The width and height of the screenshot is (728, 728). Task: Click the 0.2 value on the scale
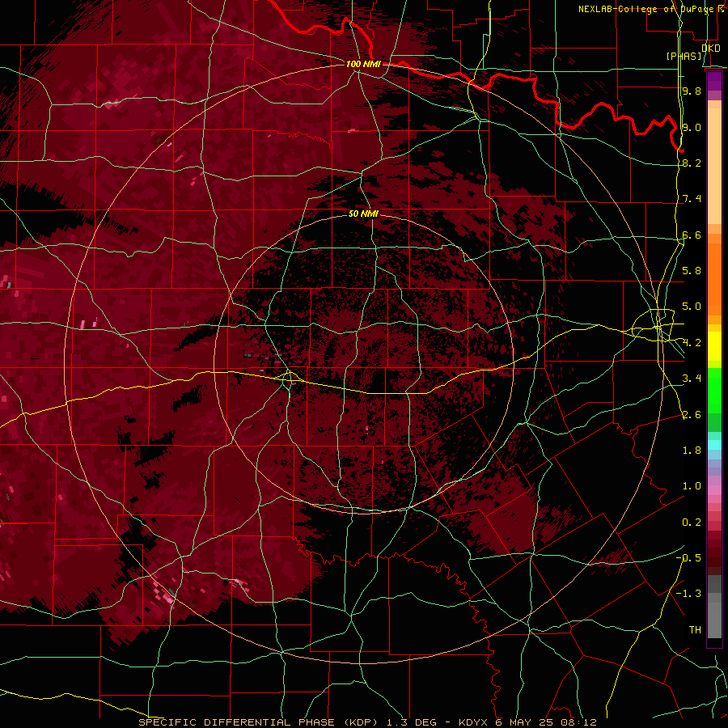692,523
